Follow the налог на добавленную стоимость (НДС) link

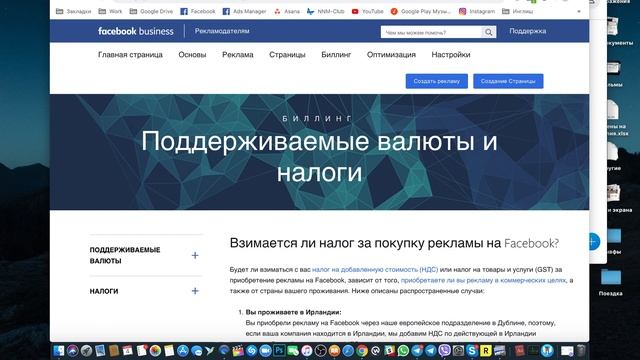tap(375, 269)
